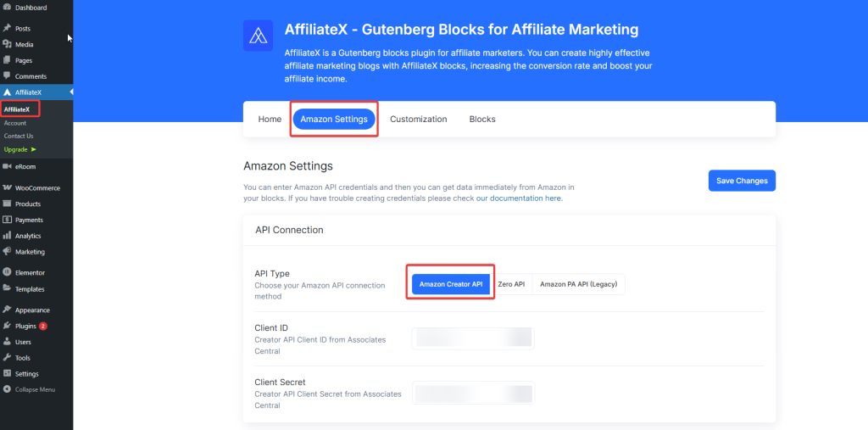
Task: Select the Zero API connection type
Action: pos(511,284)
